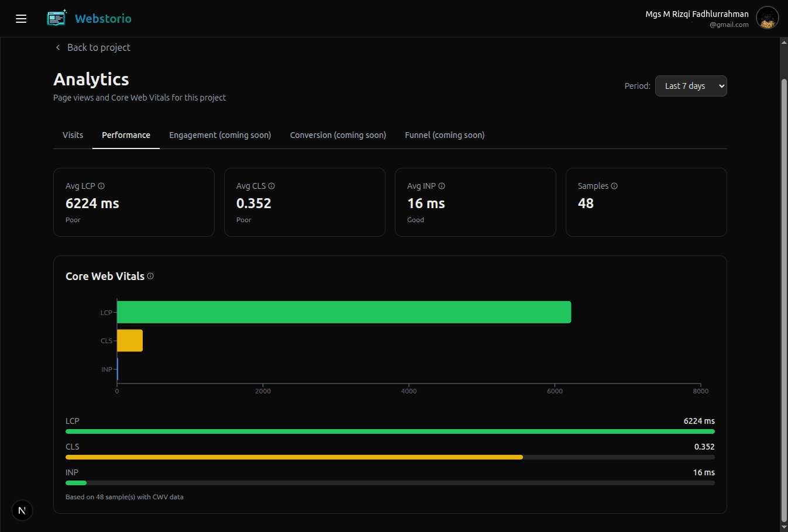Click the Core Web Vitals heading

(105, 276)
